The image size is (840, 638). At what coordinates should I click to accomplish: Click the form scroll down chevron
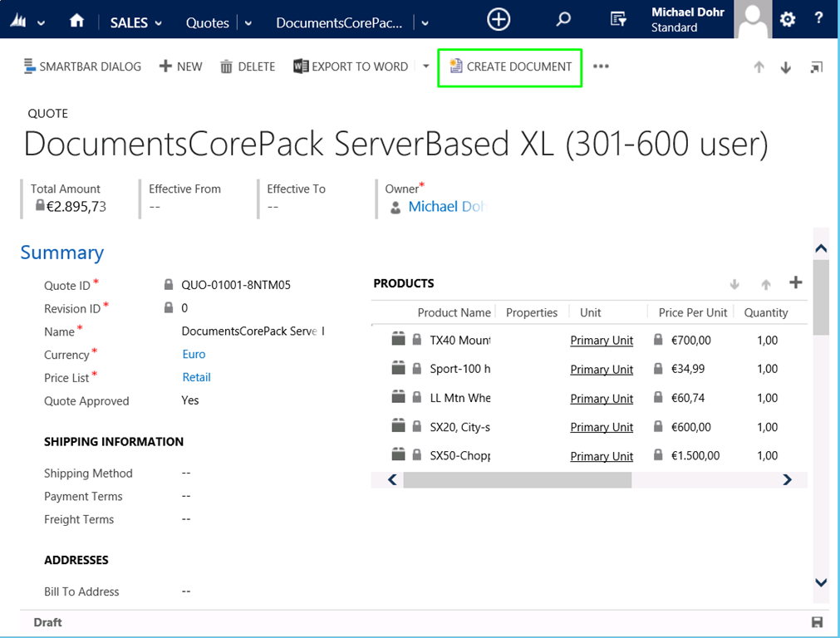point(821,582)
